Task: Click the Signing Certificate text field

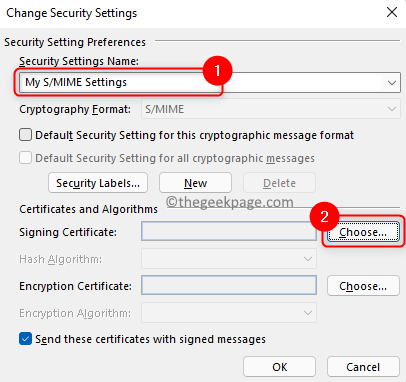Action: pos(229,231)
